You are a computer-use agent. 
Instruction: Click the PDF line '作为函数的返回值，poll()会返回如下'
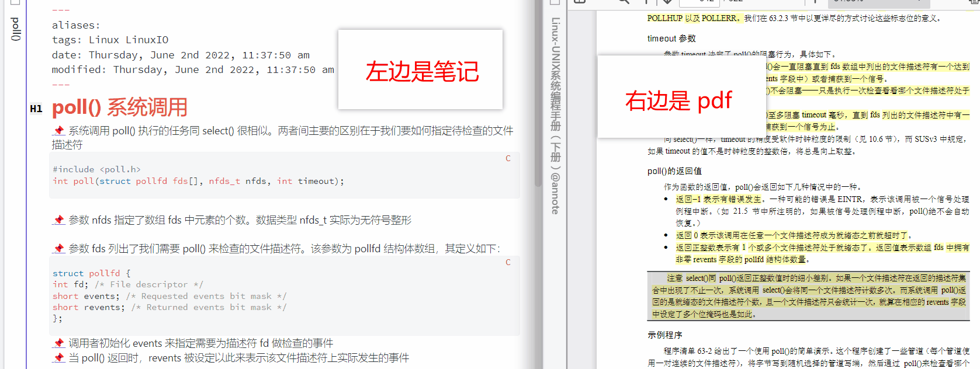click(x=763, y=187)
